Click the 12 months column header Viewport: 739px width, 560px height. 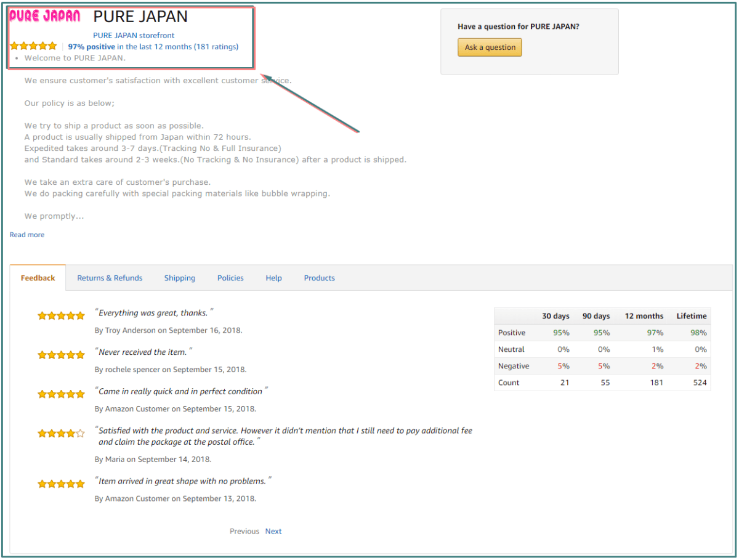point(644,316)
